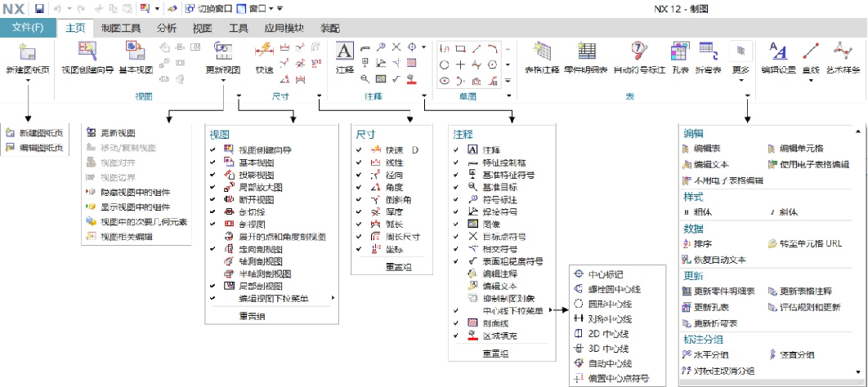The height and width of the screenshot is (387, 868).
Task: Click the 孔表 hole table icon
Action: click(x=678, y=51)
